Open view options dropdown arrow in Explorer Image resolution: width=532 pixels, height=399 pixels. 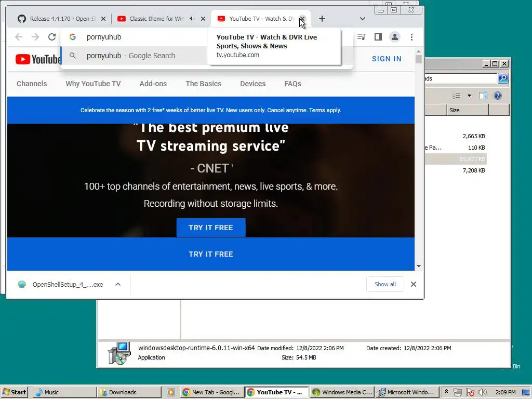[x=469, y=96]
